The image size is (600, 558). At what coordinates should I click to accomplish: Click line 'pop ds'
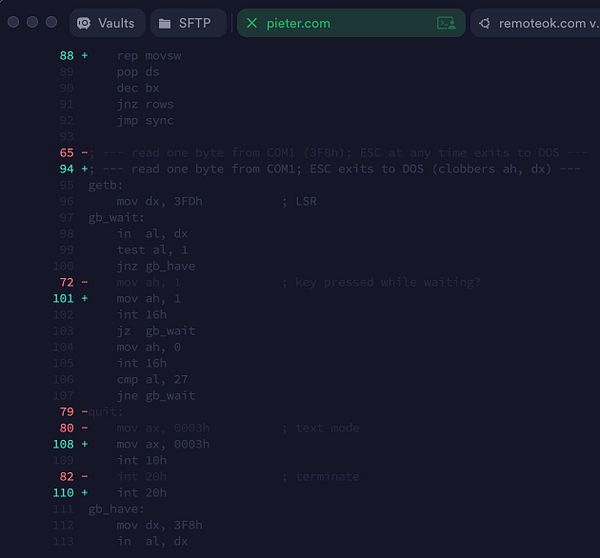click(x=138, y=72)
